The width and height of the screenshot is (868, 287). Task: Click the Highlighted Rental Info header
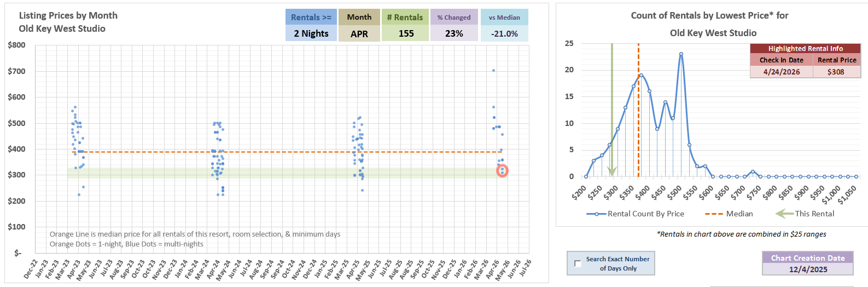coord(805,49)
